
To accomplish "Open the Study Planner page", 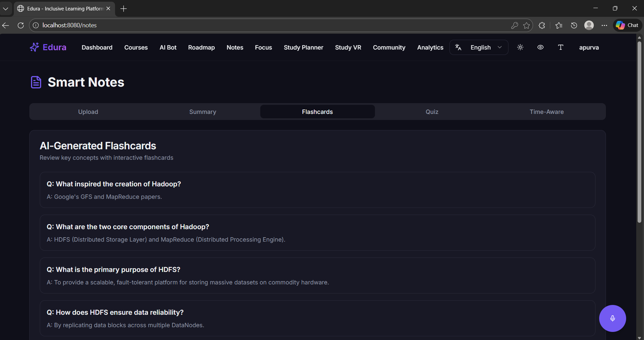I will pos(303,48).
